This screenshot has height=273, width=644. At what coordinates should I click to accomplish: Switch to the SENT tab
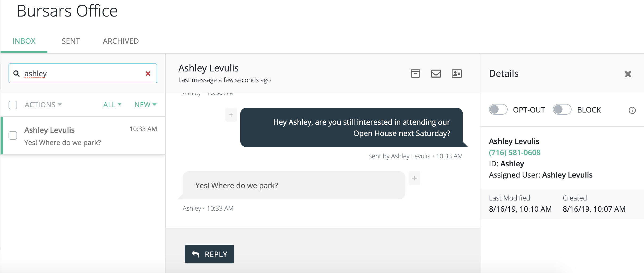pyautogui.click(x=71, y=41)
